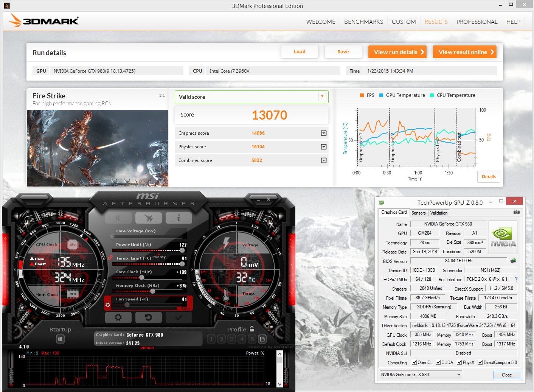Switch to the Sensors tab in GPU-Z
This screenshot has height=392, width=534.
tap(419, 213)
